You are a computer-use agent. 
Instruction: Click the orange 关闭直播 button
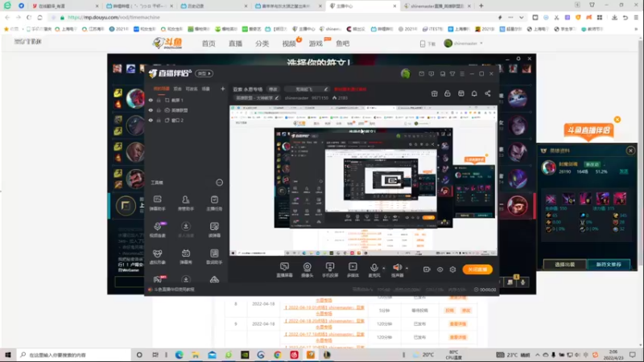(477, 269)
